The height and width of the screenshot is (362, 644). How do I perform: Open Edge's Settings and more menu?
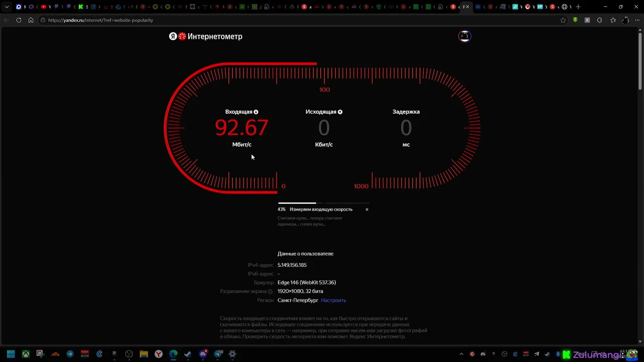637,20
